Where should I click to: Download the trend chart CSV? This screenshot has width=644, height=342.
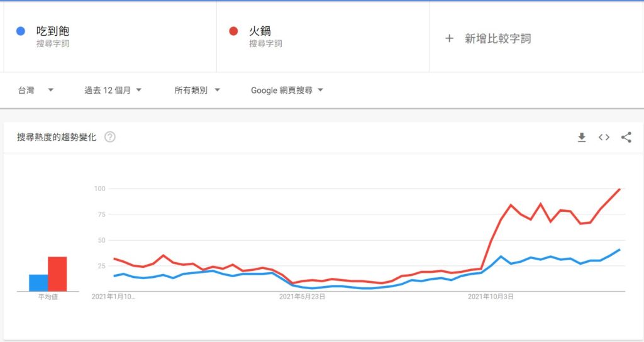pyautogui.click(x=582, y=138)
